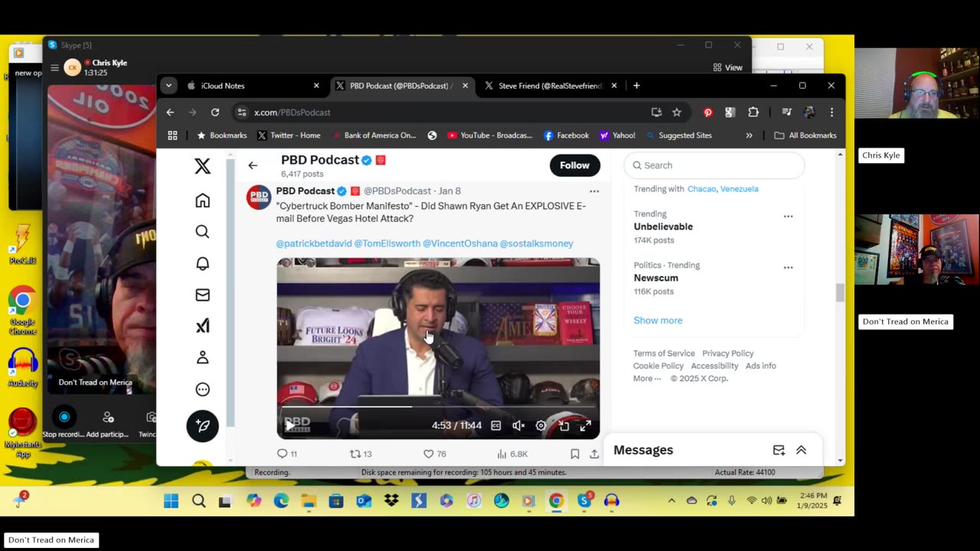This screenshot has height=551, width=980.
Task: Open Skype View menu
Action: pyautogui.click(x=727, y=67)
